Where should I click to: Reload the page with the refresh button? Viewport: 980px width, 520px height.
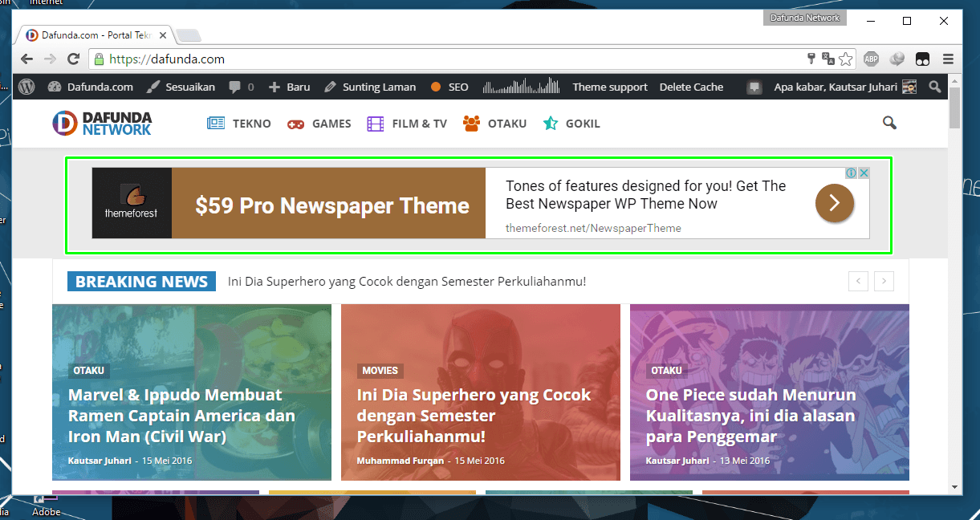(73, 59)
